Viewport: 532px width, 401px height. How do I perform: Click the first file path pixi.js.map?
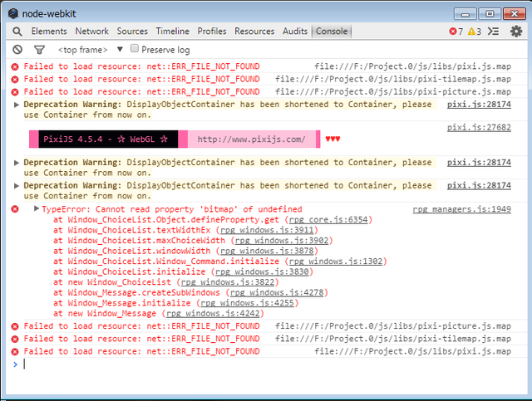(x=412, y=66)
